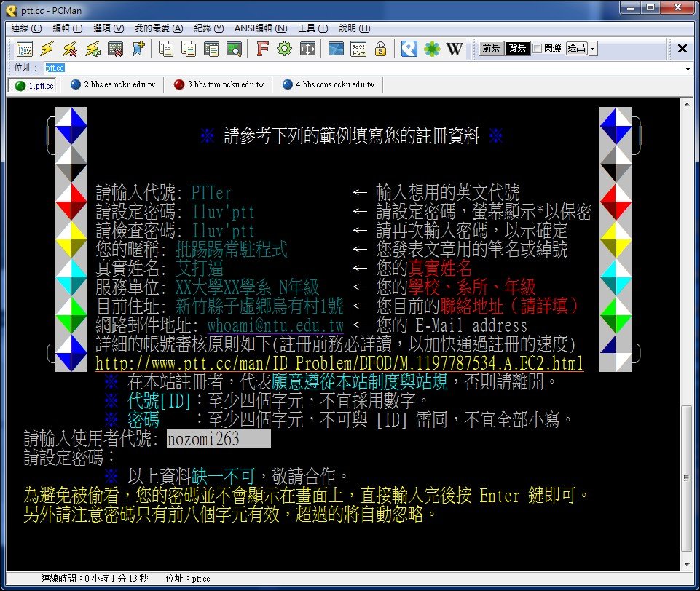The height and width of the screenshot is (591, 700).
Task: Click the cyan 願意遵從本站制度與站規 text
Action: [x=359, y=382]
